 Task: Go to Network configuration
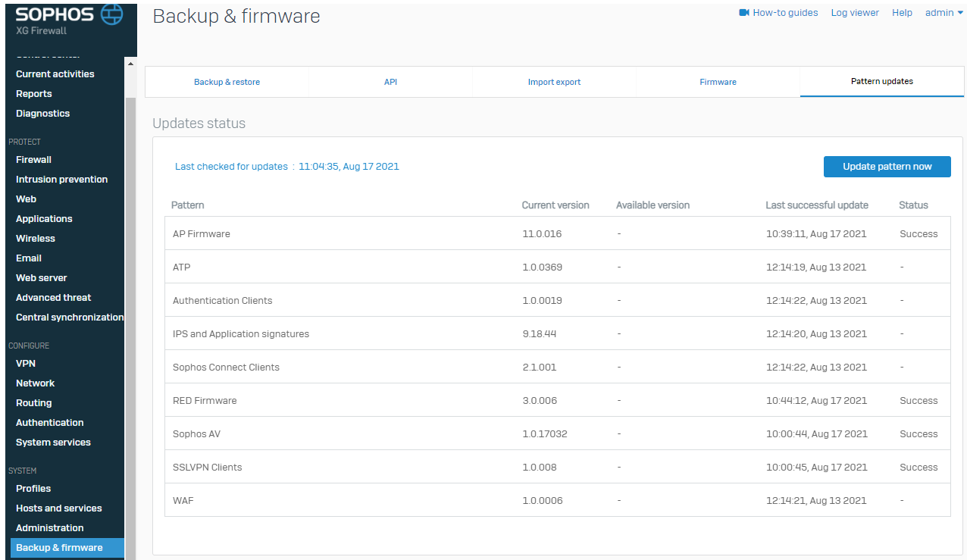(36, 383)
